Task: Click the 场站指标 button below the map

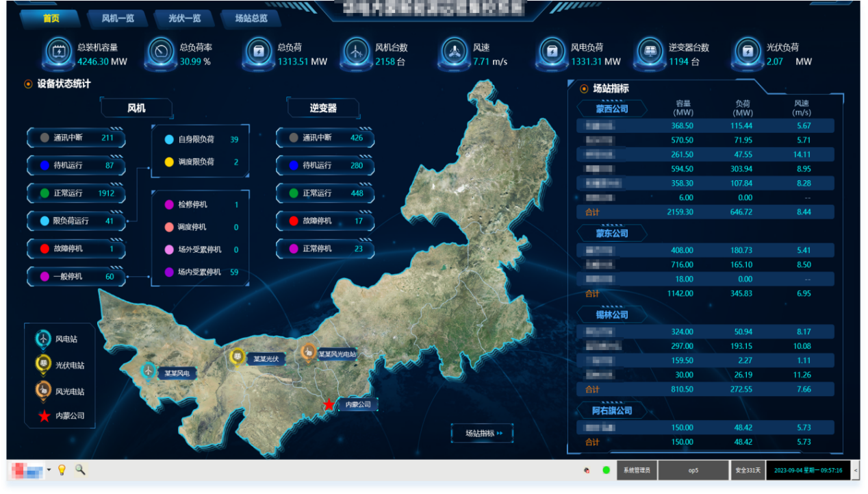Action: point(483,433)
